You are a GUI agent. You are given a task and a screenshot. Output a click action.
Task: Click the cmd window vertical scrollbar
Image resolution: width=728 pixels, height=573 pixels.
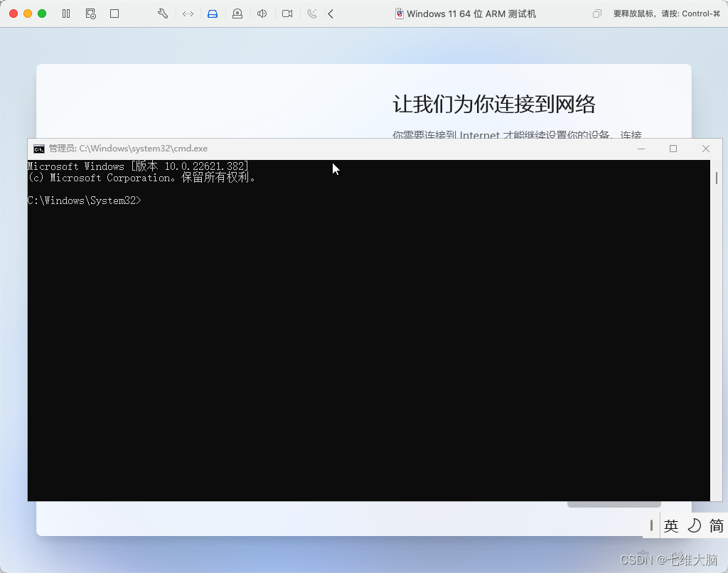(717, 330)
